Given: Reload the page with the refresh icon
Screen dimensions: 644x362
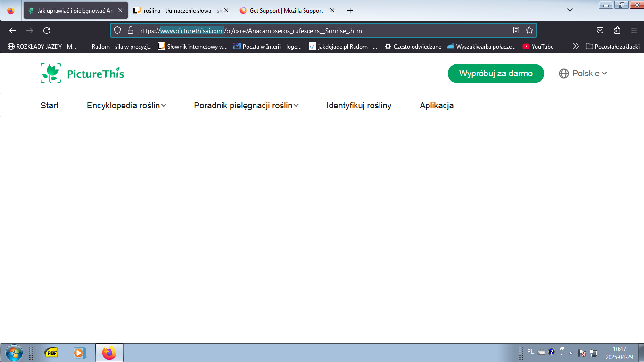Looking at the screenshot, I should click(47, 31).
